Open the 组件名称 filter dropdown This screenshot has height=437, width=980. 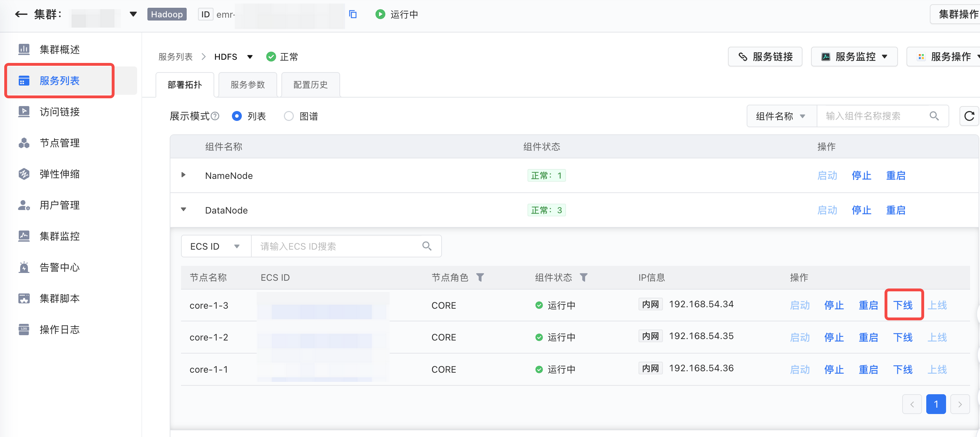(781, 116)
